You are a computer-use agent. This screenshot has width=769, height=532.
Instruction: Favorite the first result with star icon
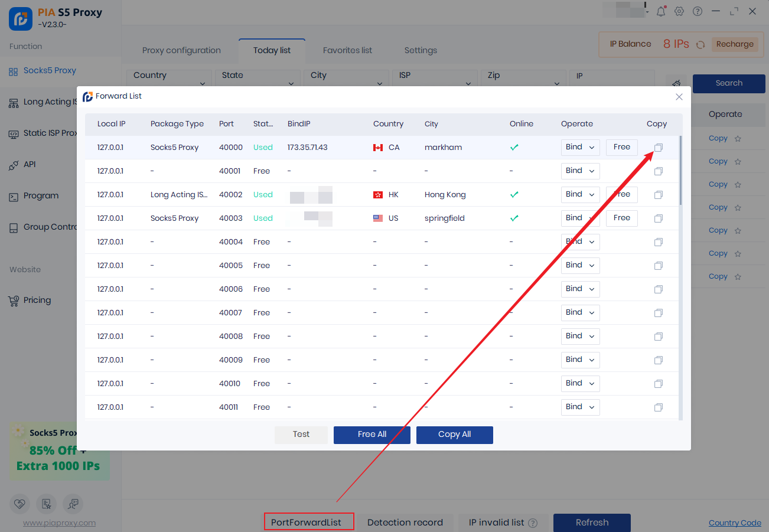click(x=737, y=139)
